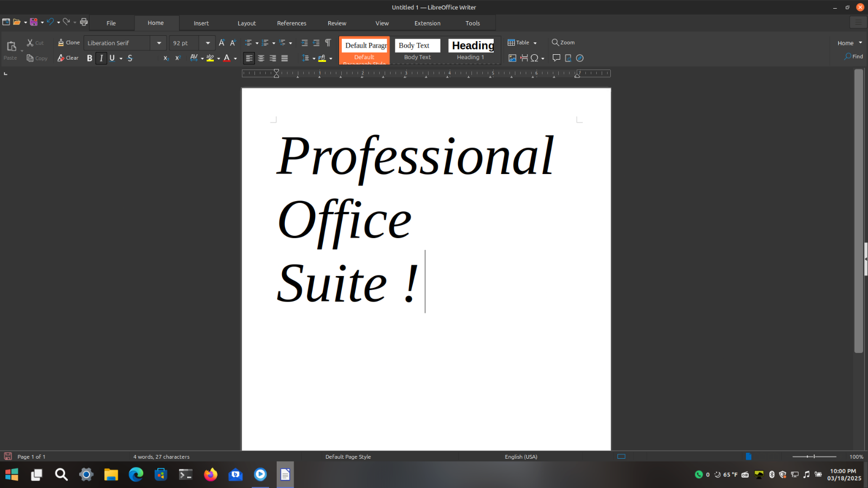Turn off italic formatting
The width and height of the screenshot is (868, 488).
coord(101,58)
